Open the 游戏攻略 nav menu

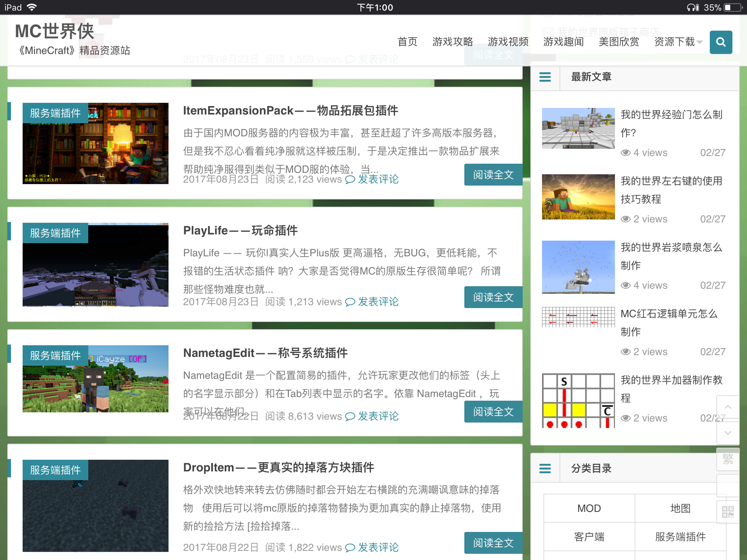pyautogui.click(x=452, y=42)
